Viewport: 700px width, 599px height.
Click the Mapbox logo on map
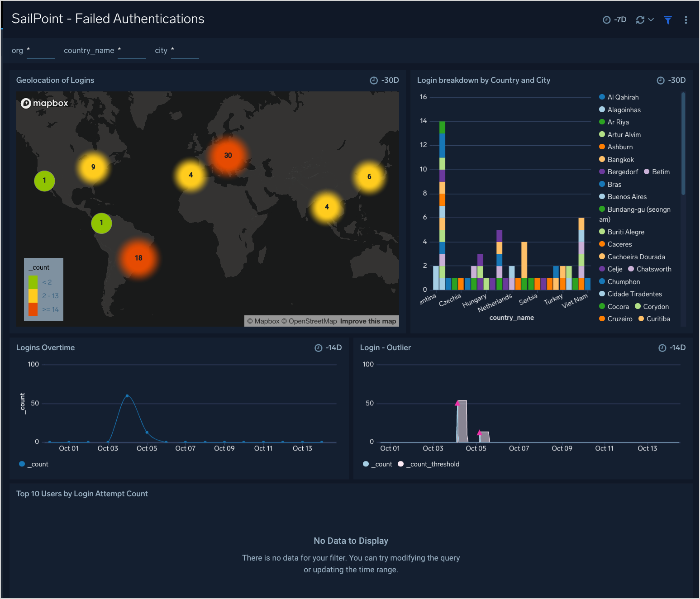pyautogui.click(x=44, y=103)
